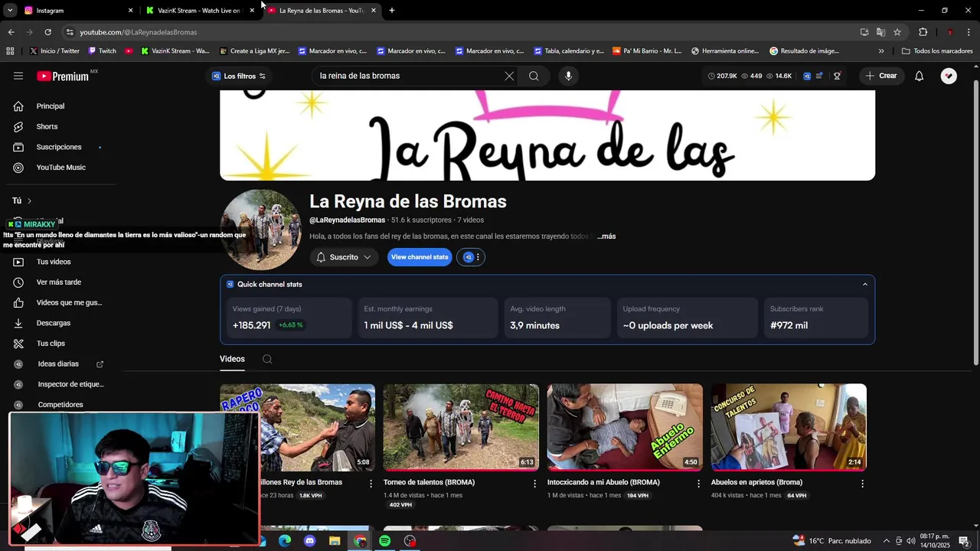Screen dimensions: 980x551
Task: Open Inicio / Twitter bookmark
Action: (x=54, y=51)
